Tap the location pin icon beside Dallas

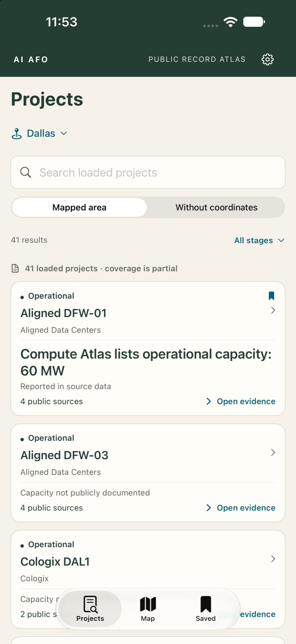(x=16, y=133)
